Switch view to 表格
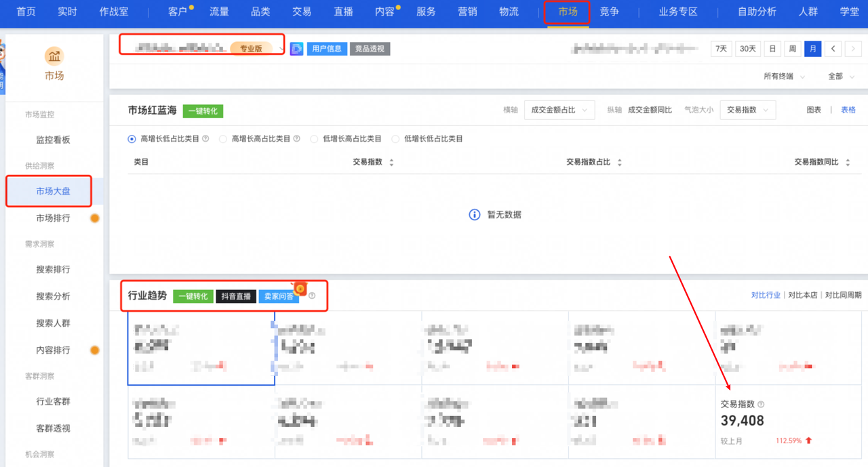 (848, 110)
